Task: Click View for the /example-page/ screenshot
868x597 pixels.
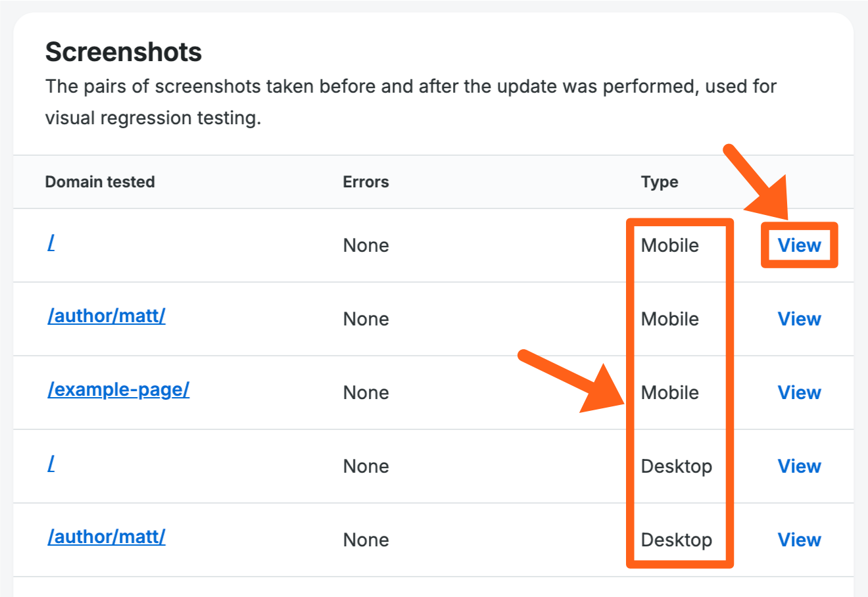Action: [x=799, y=393]
